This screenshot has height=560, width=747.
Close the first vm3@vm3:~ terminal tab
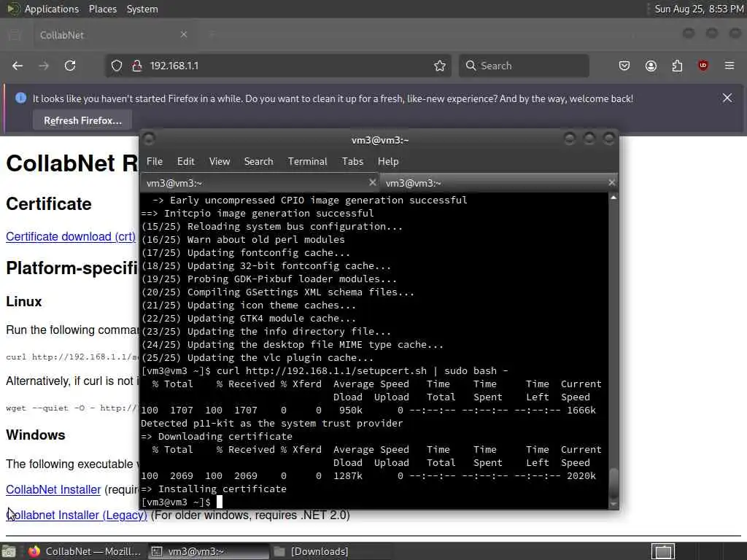tap(373, 182)
